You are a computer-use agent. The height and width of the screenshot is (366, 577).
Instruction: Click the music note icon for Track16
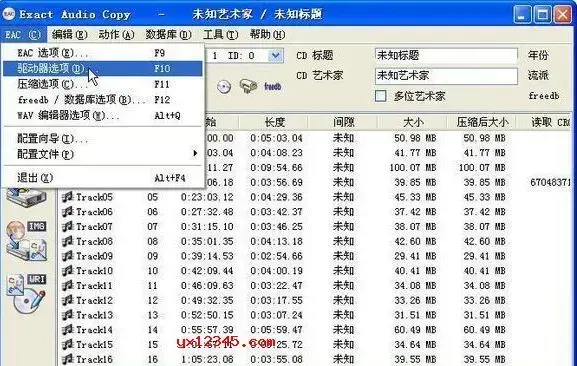click(x=67, y=359)
